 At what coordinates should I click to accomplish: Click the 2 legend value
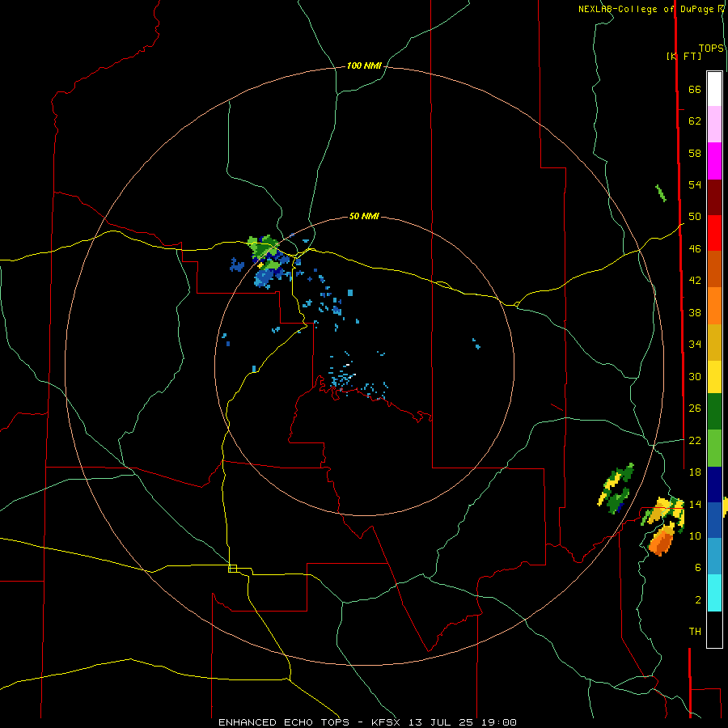(698, 600)
